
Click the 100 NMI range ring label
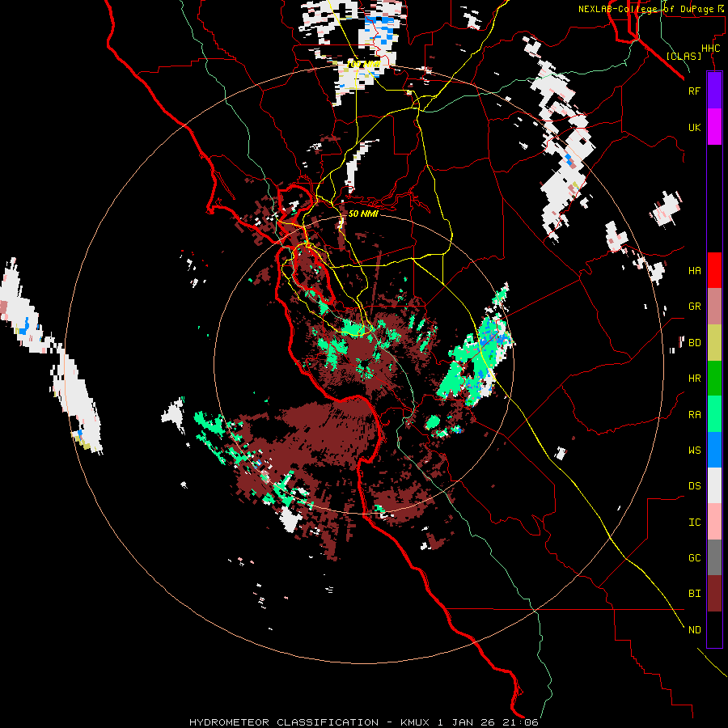364,64
